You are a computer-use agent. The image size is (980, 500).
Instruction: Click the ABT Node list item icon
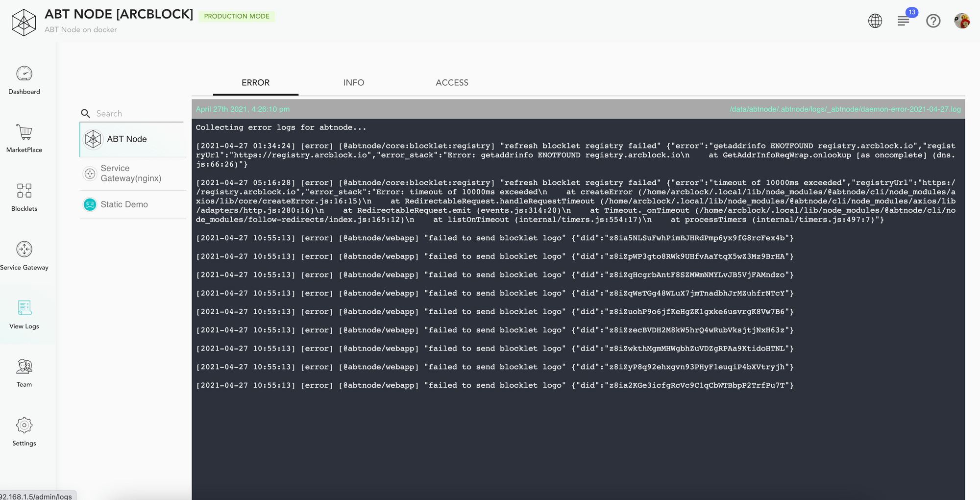click(x=93, y=139)
